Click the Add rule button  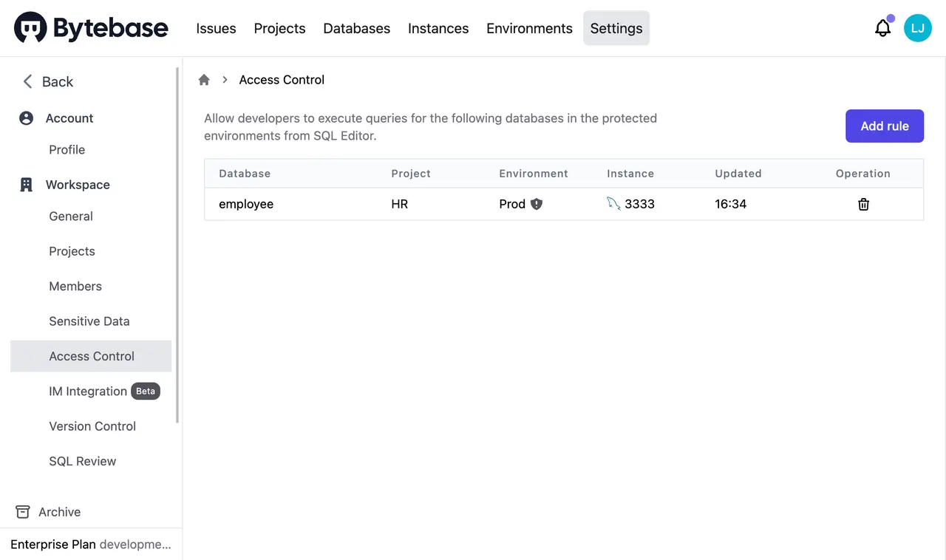[x=884, y=126]
